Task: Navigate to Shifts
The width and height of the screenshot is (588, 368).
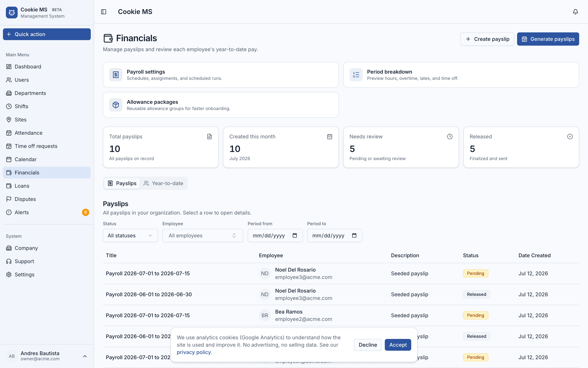Action: click(x=47, y=106)
